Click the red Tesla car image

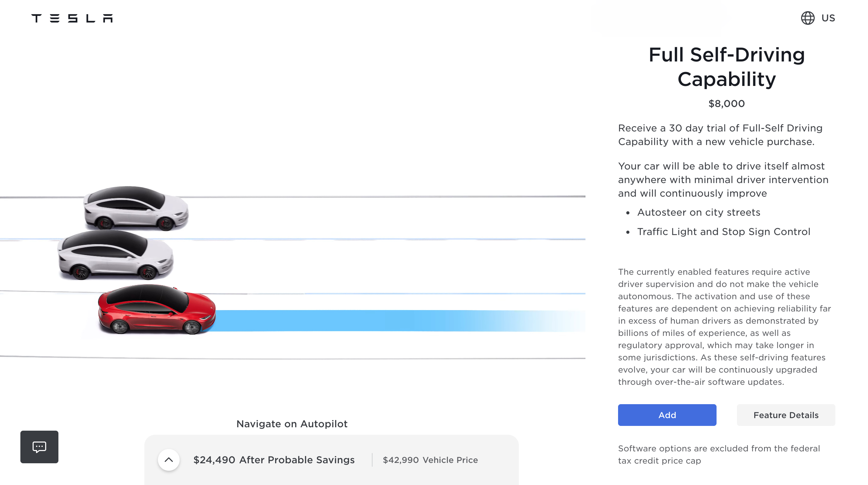pyautogui.click(x=156, y=310)
